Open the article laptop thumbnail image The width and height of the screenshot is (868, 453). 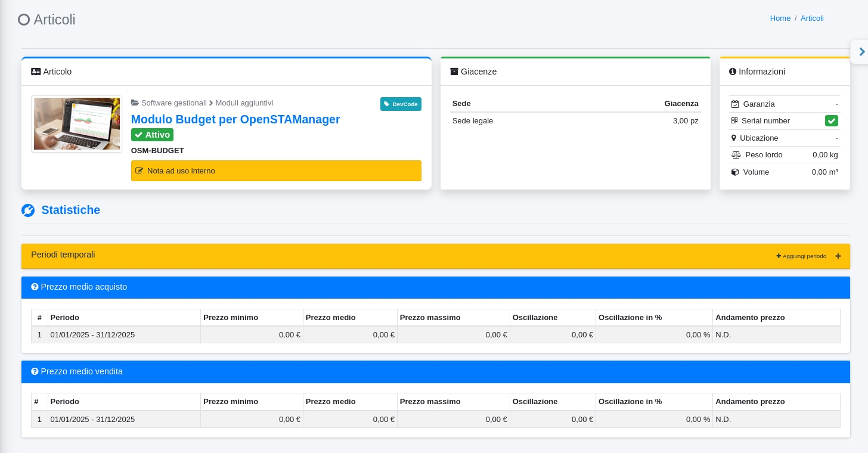point(76,124)
